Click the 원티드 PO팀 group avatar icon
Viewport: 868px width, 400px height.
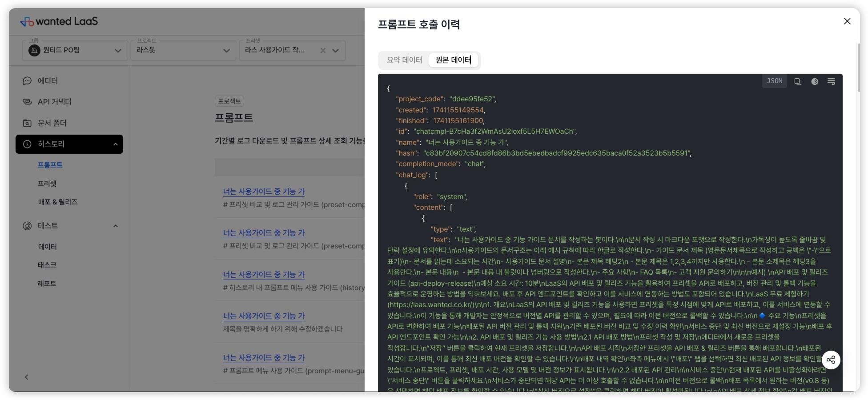coord(34,50)
